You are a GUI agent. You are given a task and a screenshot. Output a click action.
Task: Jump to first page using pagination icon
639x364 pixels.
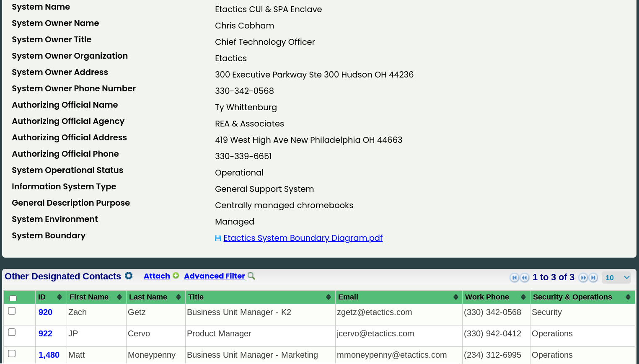click(x=515, y=277)
